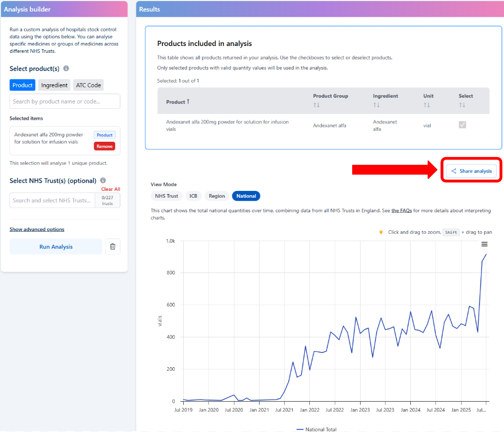Switch View Mode to Region
This screenshot has height=432, width=504.
tap(216, 196)
